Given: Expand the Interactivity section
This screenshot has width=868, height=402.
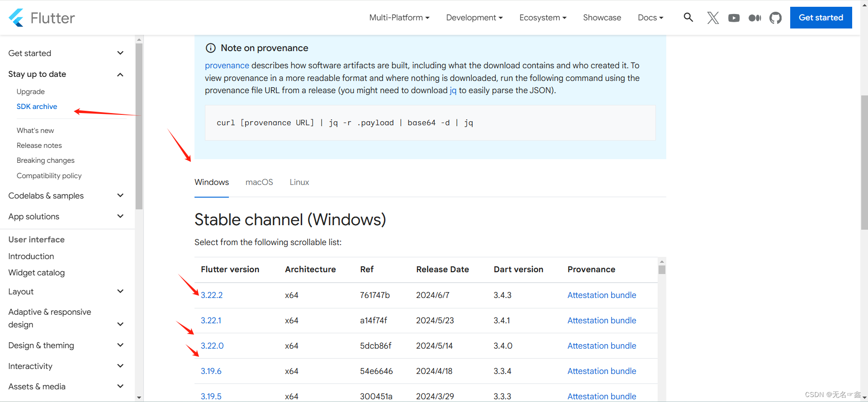Looking at the screenshot, I should 66,366.
